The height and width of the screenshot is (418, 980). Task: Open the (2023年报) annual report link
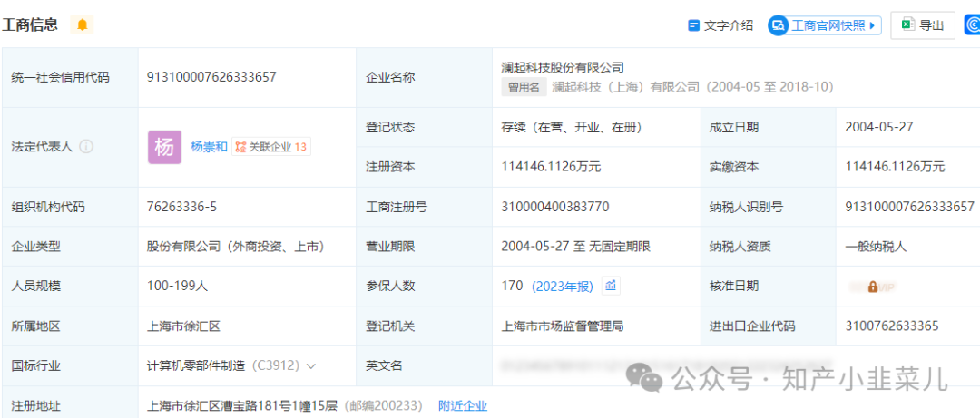[562, 287]
